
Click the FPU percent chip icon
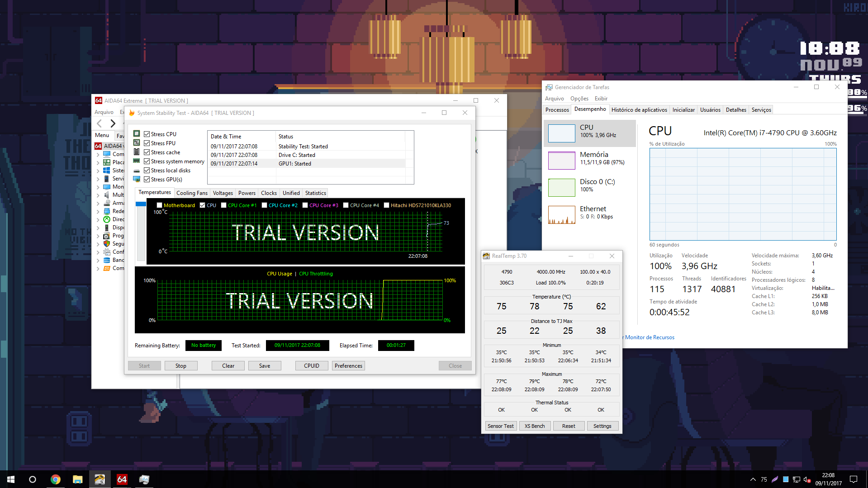point(137,143)
